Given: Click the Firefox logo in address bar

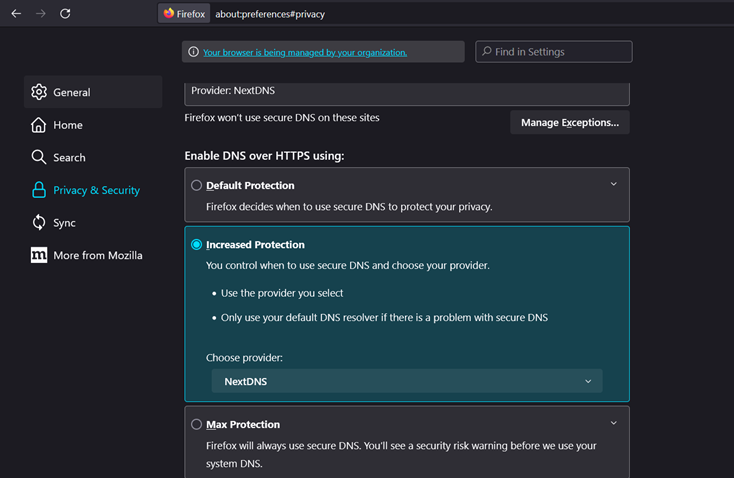Looking at the screenshot, I should [169, 14].
